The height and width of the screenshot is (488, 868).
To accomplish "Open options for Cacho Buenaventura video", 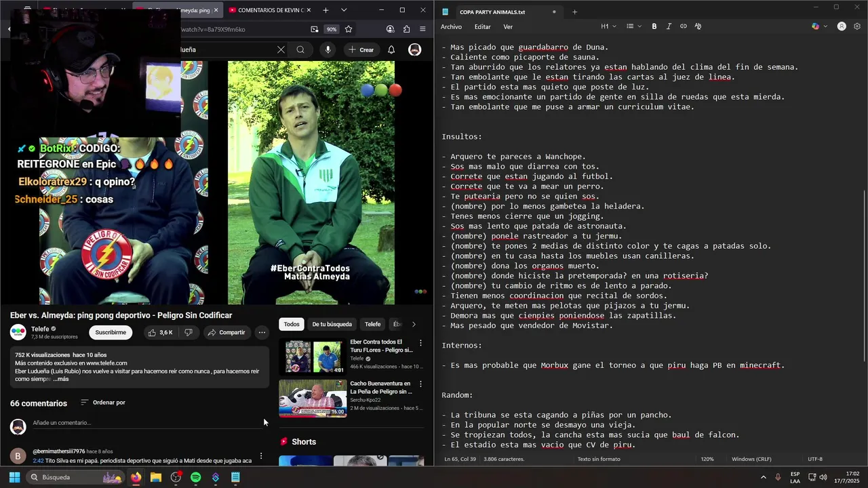I will pos(420,385).
